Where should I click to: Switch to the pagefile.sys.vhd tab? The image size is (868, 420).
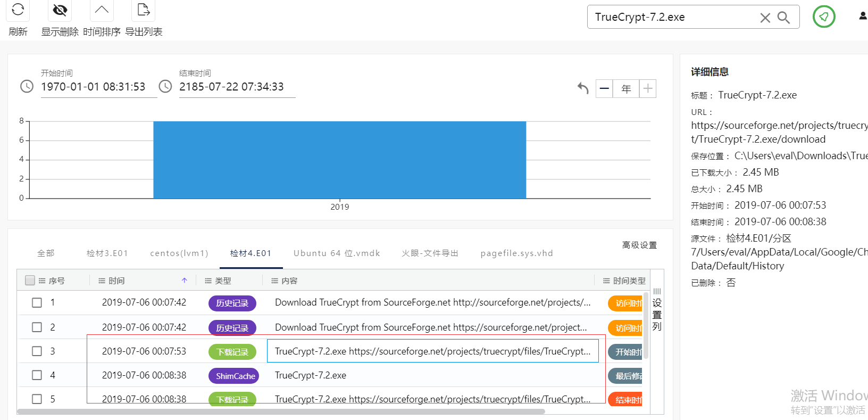[x=517, y=253]
